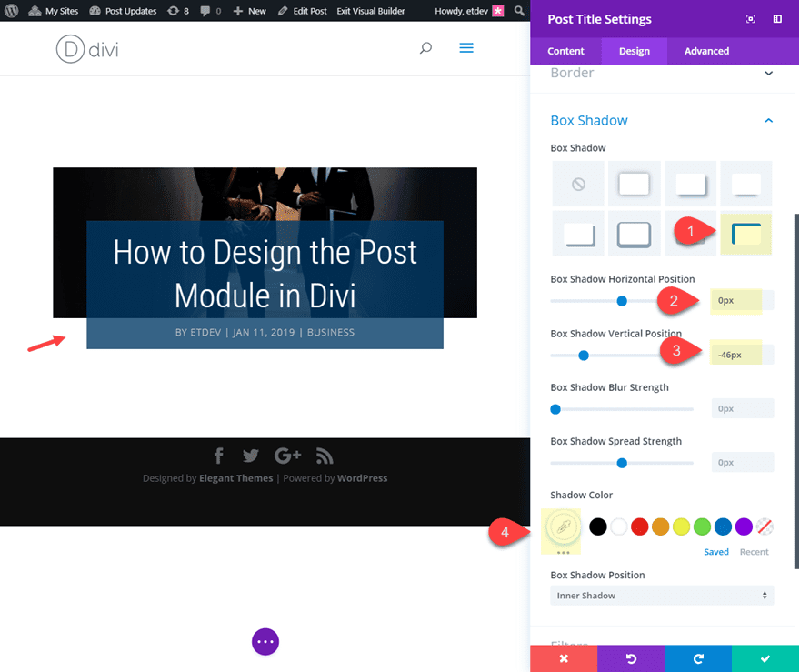
Task: Open the RSS feed icon
Action: point(324,456)
